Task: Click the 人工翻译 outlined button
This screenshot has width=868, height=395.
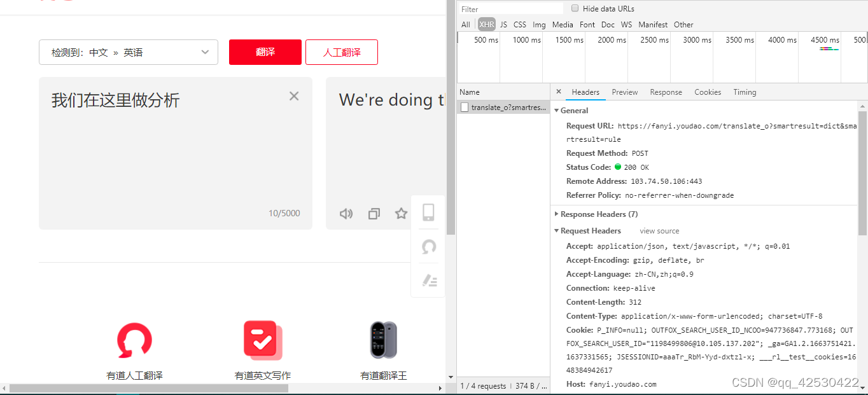Action: point(342,52)
